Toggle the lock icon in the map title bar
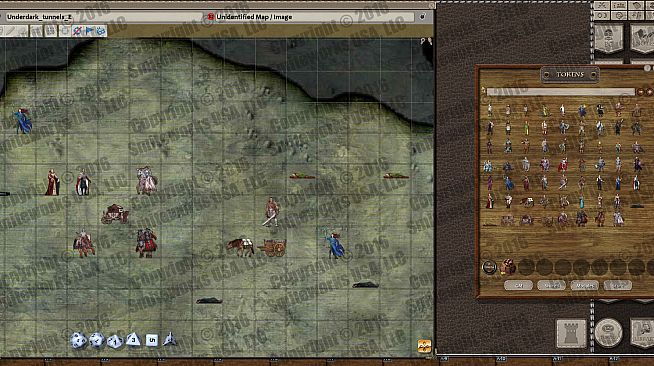This screenshot has height=366, width=654. [x=422, y=17]
